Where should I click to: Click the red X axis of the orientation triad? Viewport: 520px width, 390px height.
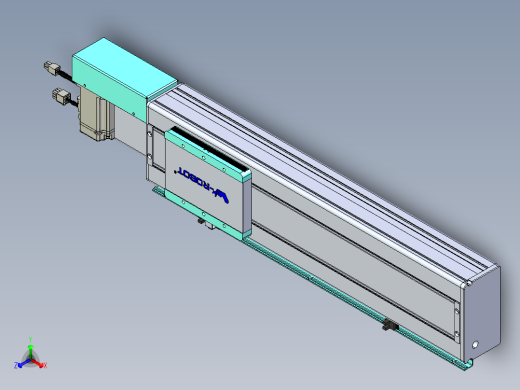click(38, 364)
